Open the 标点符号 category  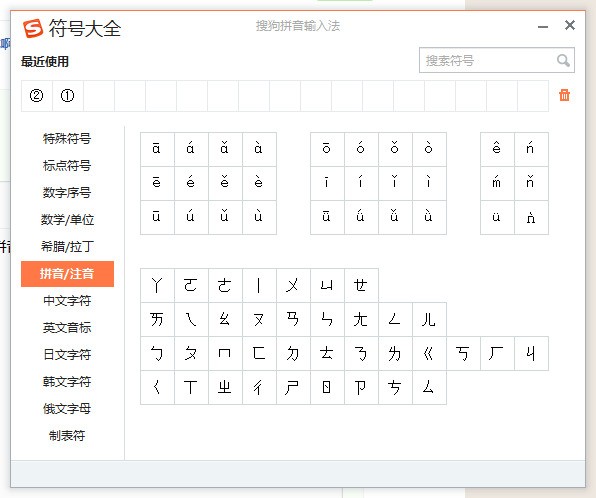pyautogui.click(x=67, y=165)
